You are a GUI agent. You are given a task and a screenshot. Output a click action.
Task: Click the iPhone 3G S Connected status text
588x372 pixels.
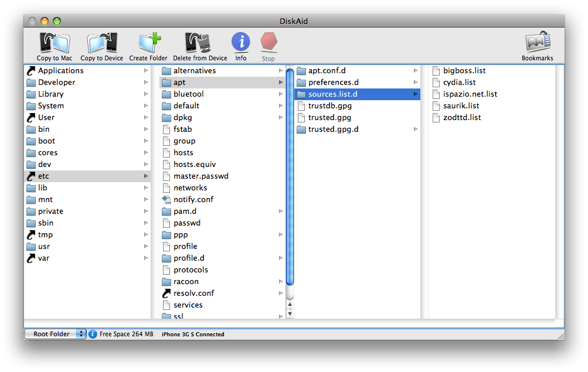193,334
